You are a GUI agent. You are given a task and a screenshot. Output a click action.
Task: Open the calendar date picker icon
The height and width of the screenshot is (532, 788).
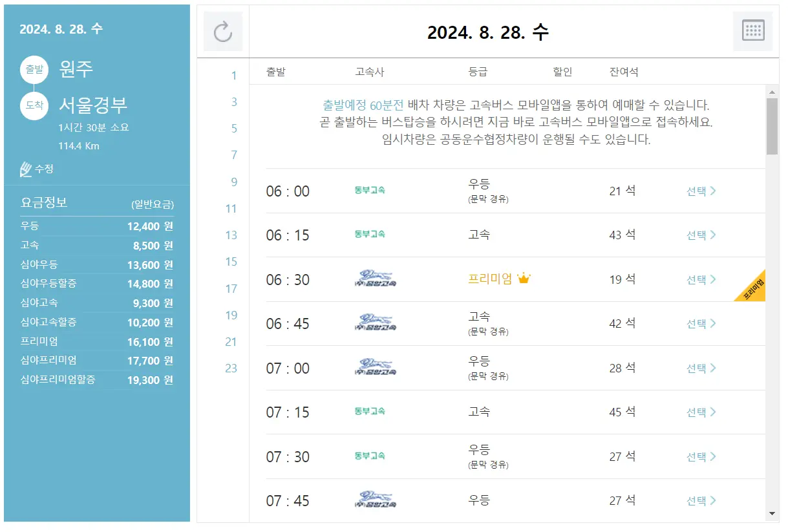tap(752, 30)
